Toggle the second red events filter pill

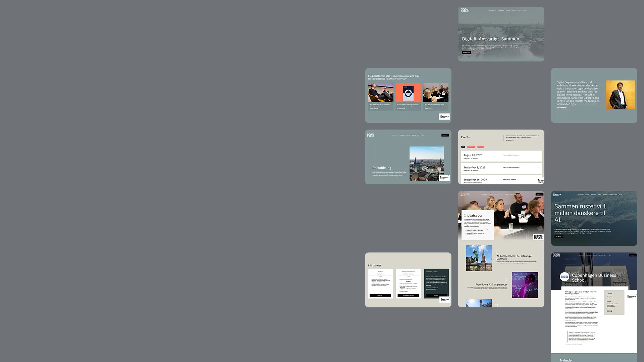480,147
